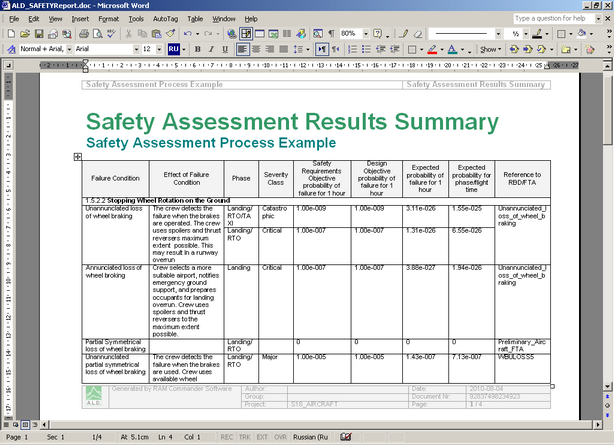Toggle Italic formatting
The width and height of the screenshot is (614, 445).
click(x=212, y=48)
